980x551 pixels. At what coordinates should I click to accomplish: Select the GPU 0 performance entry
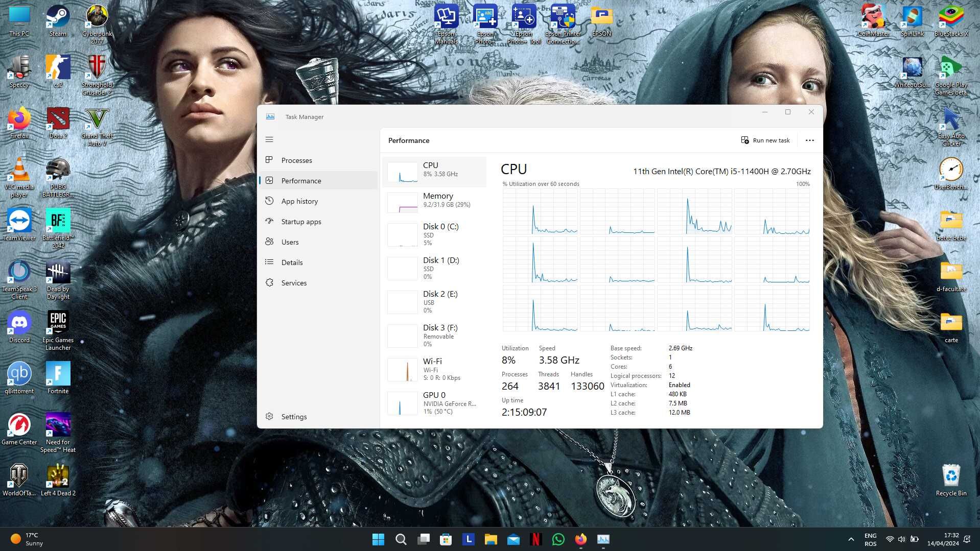434,403
